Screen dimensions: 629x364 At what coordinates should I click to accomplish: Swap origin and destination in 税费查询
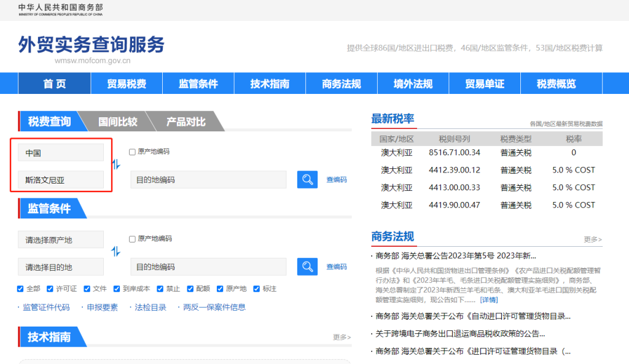pyautogui.click(x=116, y=165)
